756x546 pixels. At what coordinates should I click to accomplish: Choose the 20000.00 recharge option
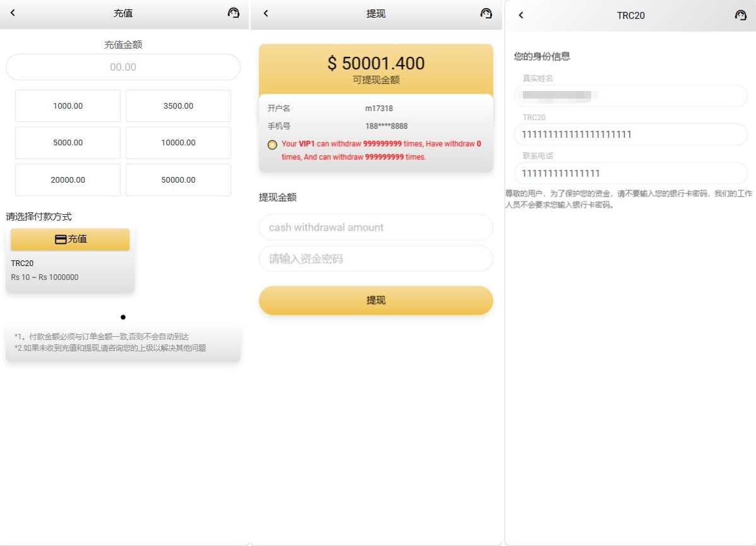(68, 180)
